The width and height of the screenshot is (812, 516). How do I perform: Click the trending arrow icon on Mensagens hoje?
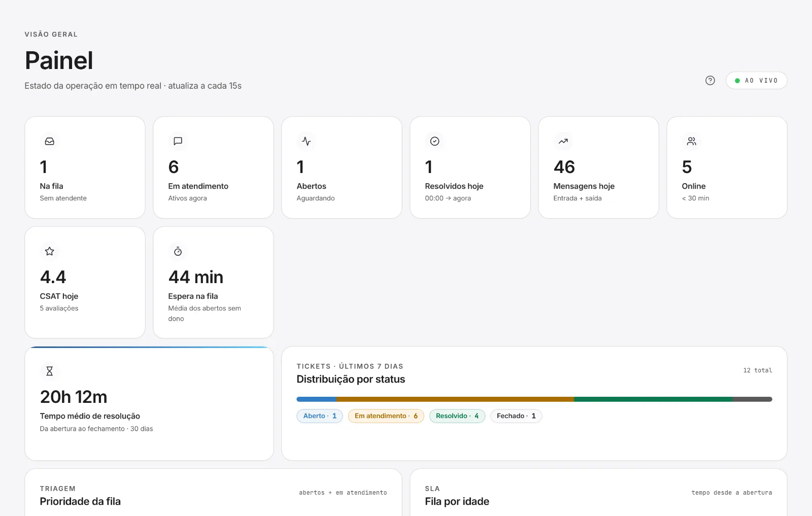563,141
